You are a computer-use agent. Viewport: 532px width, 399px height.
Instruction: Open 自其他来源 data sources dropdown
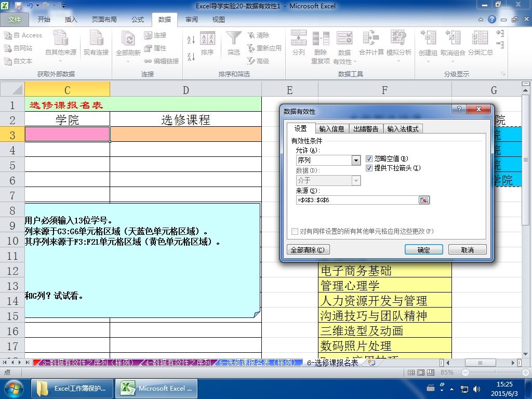pyautogui.click(x=61, y=46)
